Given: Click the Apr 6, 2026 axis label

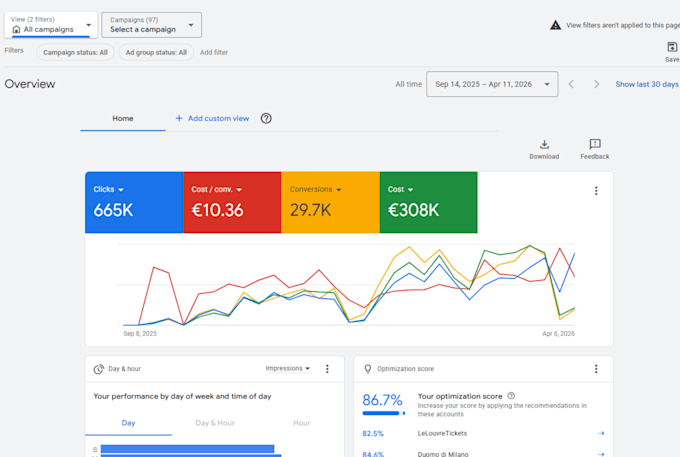Looking at the screenshot, I should (x=558, y=333).
